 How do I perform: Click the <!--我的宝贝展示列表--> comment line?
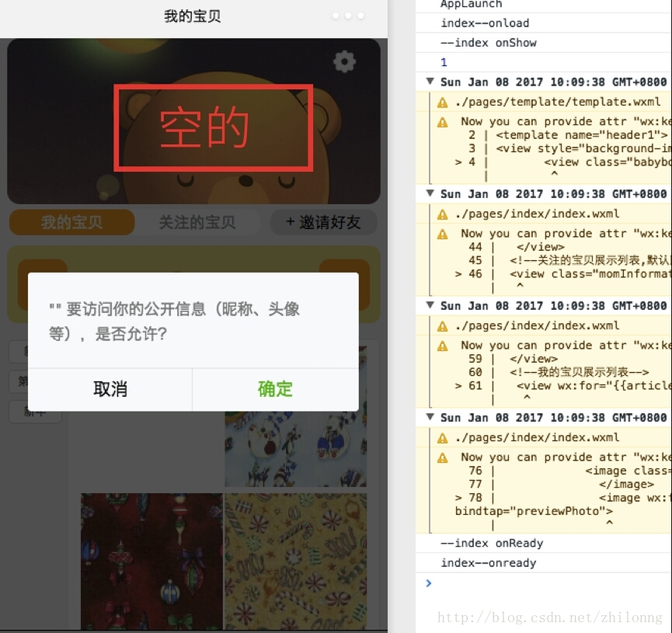pyautogui.click(x=579, y=372)
